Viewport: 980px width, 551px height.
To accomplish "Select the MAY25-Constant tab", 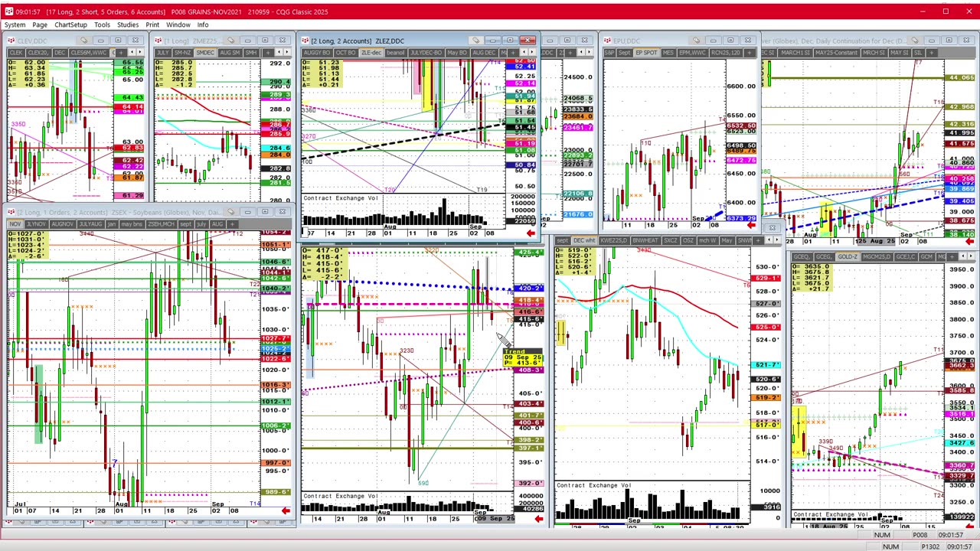I will [836, 52].
